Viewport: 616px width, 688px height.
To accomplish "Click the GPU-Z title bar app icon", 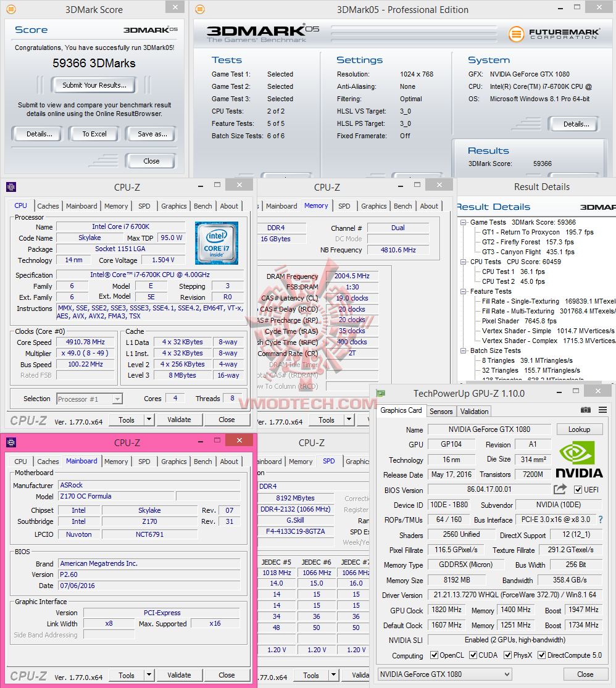I will 381,393.
